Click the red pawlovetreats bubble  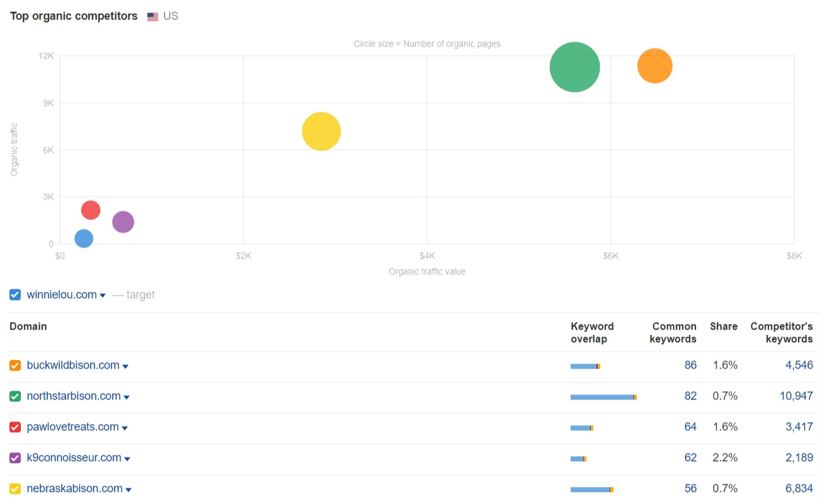point(91,210)
